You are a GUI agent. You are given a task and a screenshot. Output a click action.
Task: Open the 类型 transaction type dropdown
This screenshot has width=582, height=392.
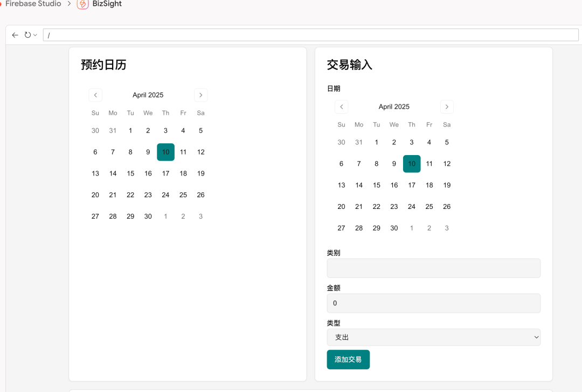(x=434, y=337)
